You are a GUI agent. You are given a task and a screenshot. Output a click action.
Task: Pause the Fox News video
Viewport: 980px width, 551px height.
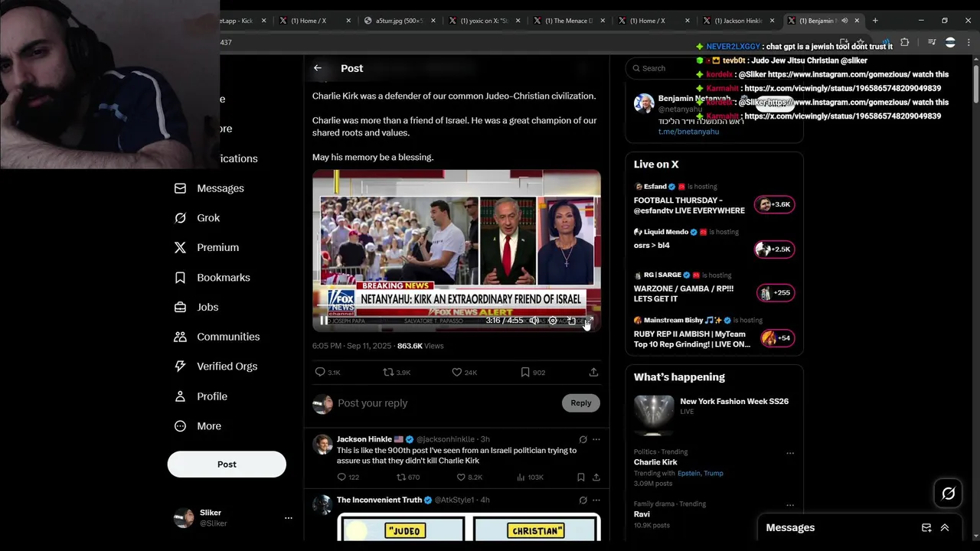(x=324, y=321)
